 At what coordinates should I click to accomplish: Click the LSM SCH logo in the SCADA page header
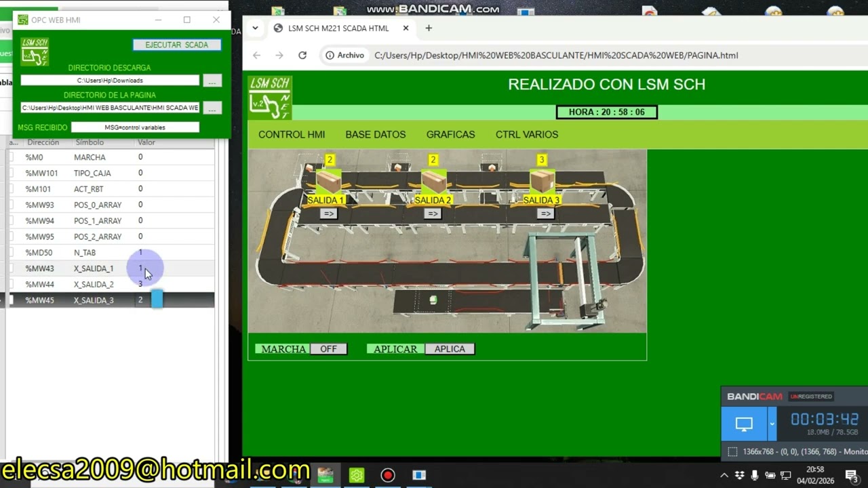[270, 98]
